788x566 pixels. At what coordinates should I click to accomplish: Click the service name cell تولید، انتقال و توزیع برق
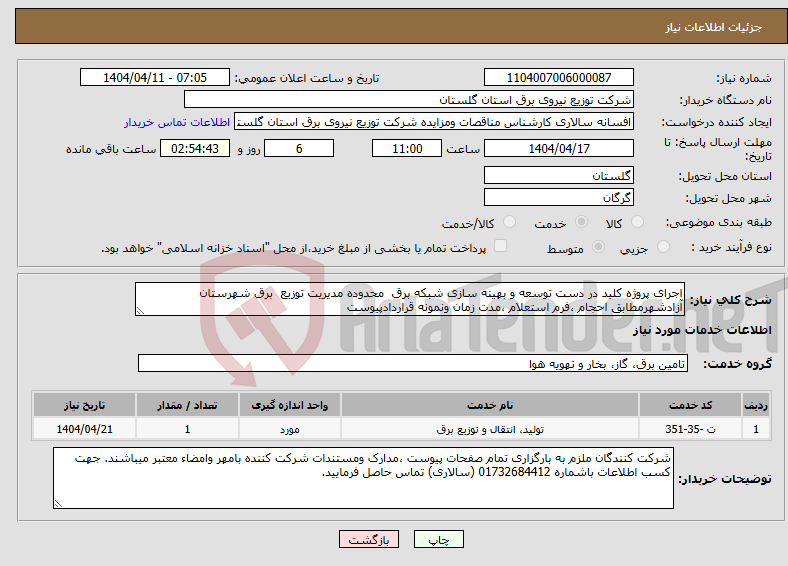point(490,429)
